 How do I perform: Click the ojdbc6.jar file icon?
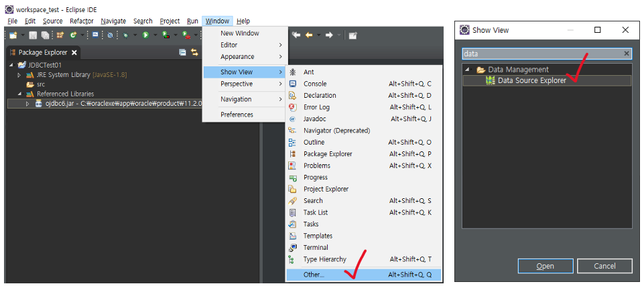[39, 104]
